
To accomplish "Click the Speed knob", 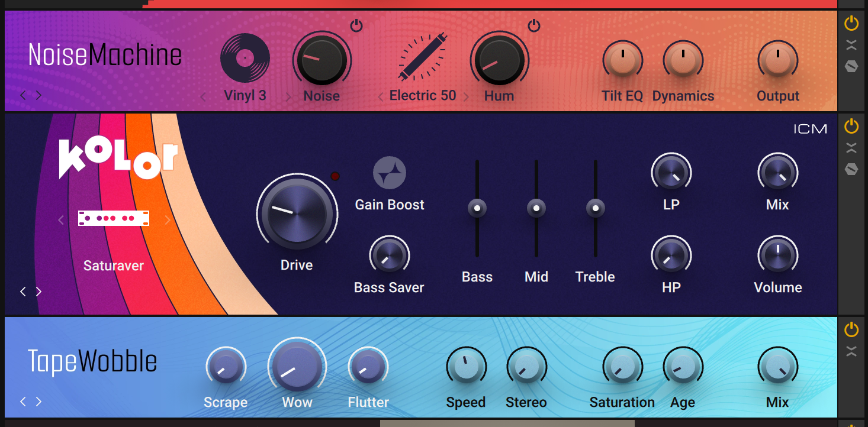I will (x=466, y=367).
